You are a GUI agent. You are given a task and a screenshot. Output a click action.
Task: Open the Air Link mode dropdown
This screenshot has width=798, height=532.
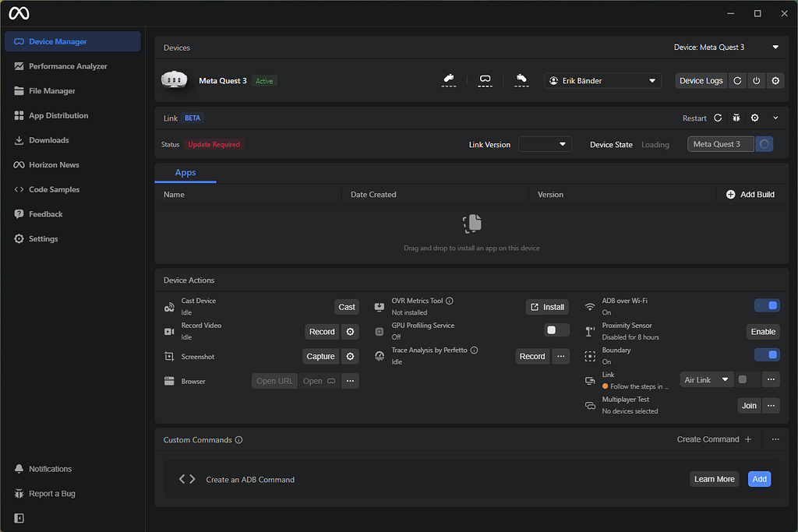707,380
